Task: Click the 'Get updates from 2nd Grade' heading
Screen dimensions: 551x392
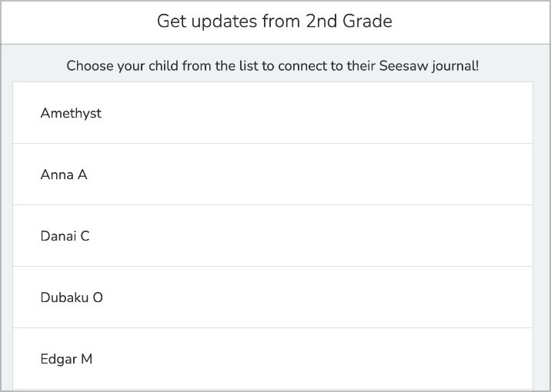Action: tap(275, 21)
